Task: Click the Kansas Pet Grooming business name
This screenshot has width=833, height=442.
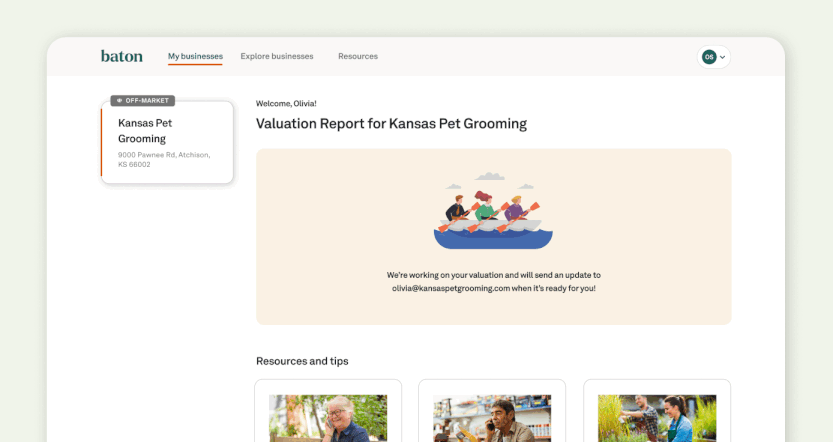Action: point(144,131)
